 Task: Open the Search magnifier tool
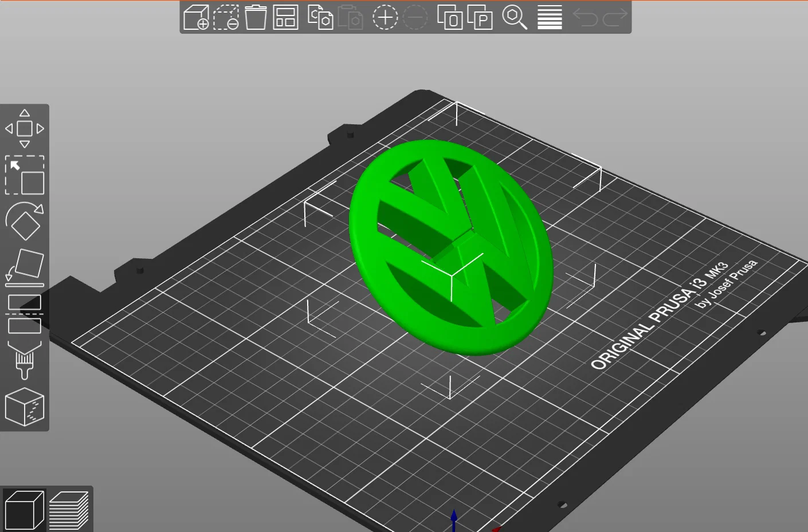(515, 17)
